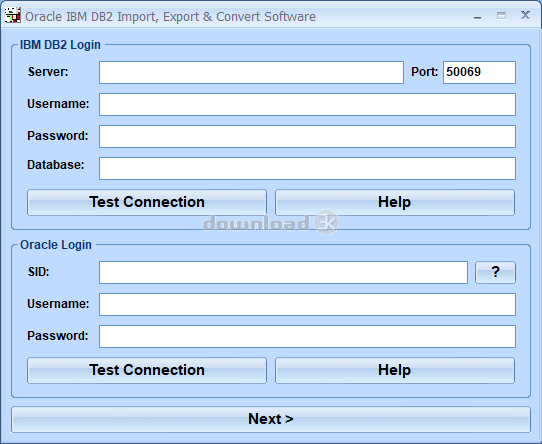Viewport: 542px width, 444px height.
Task: Click the IBM DB2 Password field
Action: pyautogui.click(x=307, y=136)
